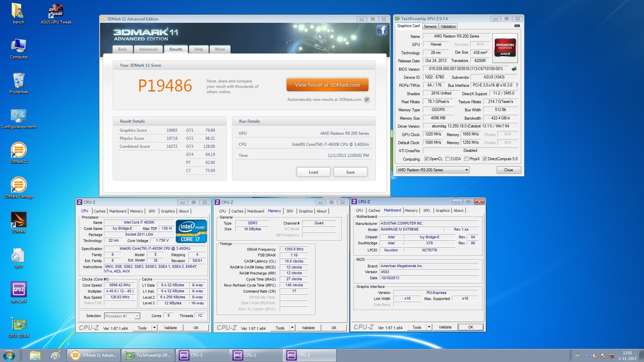Enable the CUDA checkbox in GPU-Z
The image size is (644, 362).
(448, 159)
